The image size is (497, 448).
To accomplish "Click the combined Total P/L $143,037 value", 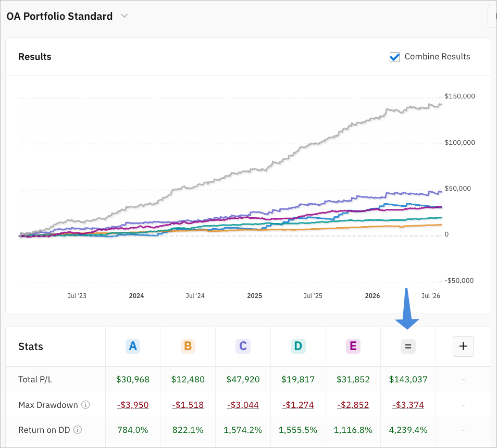I will pyautogui.click(x=408, y=379).
